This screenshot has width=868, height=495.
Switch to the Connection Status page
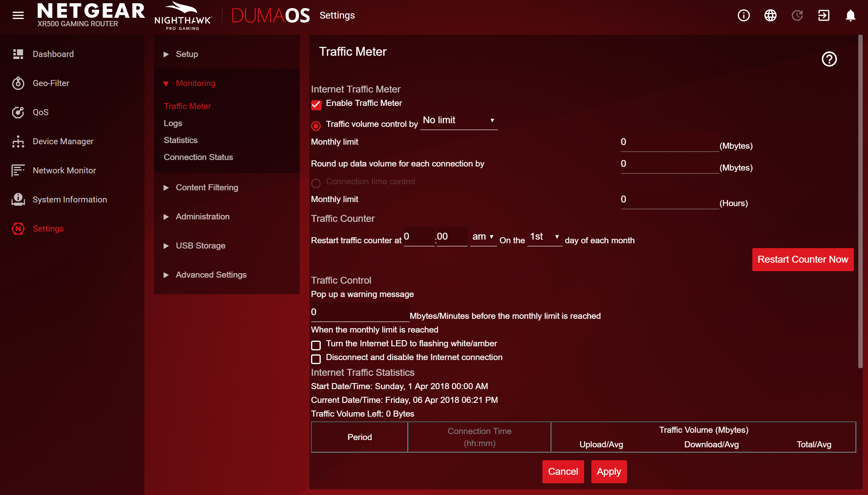[x=198, y=157]
